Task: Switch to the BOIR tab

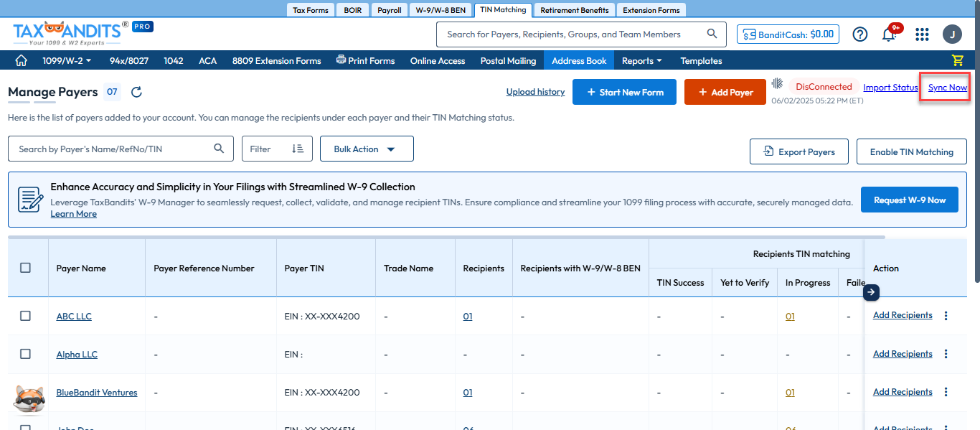Action: pos(352,10)
